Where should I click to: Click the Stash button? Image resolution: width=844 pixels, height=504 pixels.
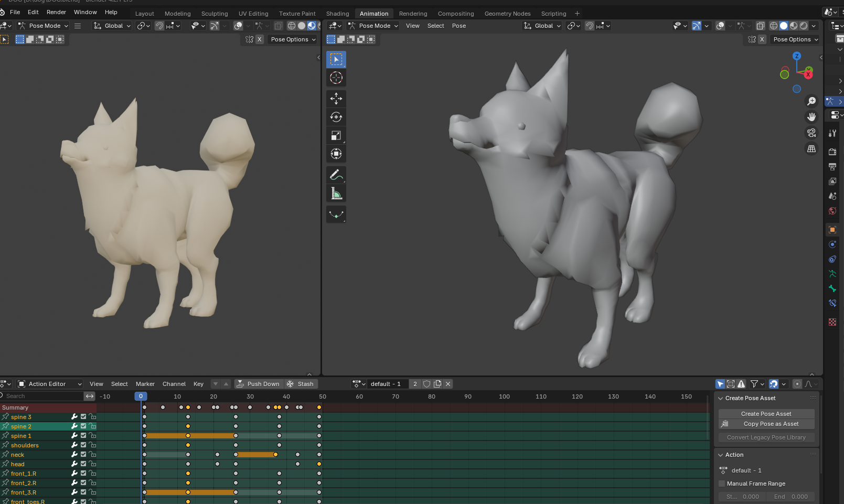[301, 384]
